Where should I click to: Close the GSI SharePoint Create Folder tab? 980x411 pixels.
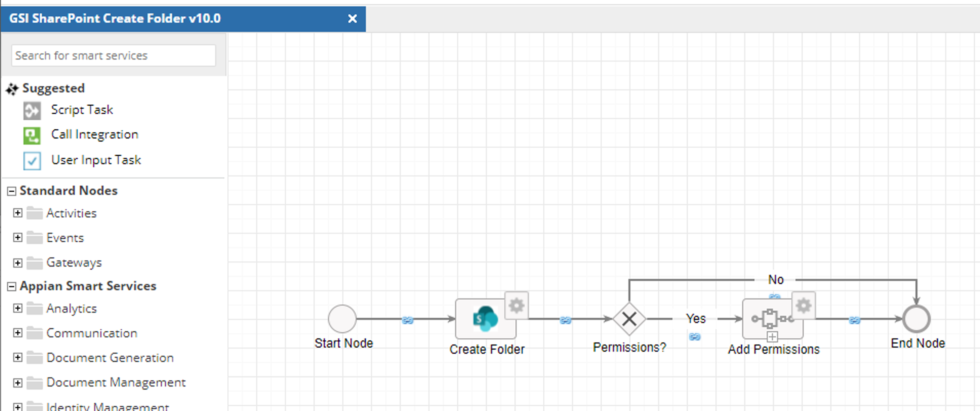(352, 18)
